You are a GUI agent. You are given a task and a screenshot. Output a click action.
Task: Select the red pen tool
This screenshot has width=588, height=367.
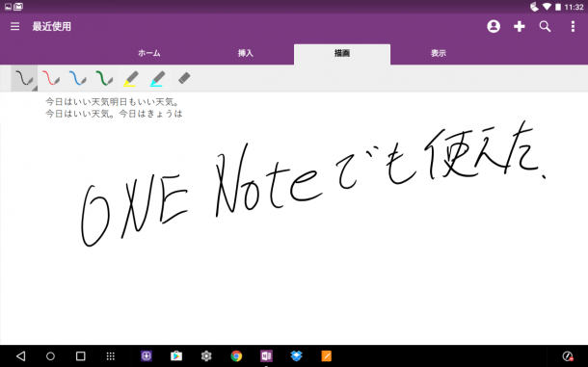[x=51, y=78]
